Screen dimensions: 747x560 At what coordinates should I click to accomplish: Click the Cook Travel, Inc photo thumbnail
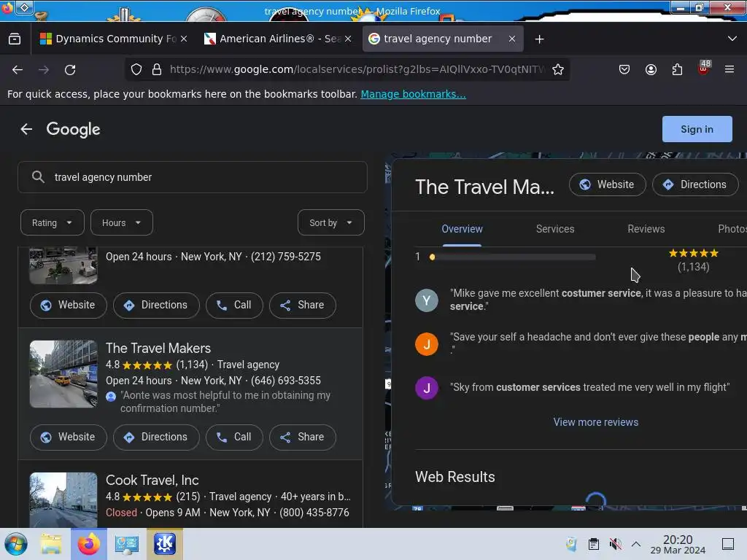pos(63,500)
